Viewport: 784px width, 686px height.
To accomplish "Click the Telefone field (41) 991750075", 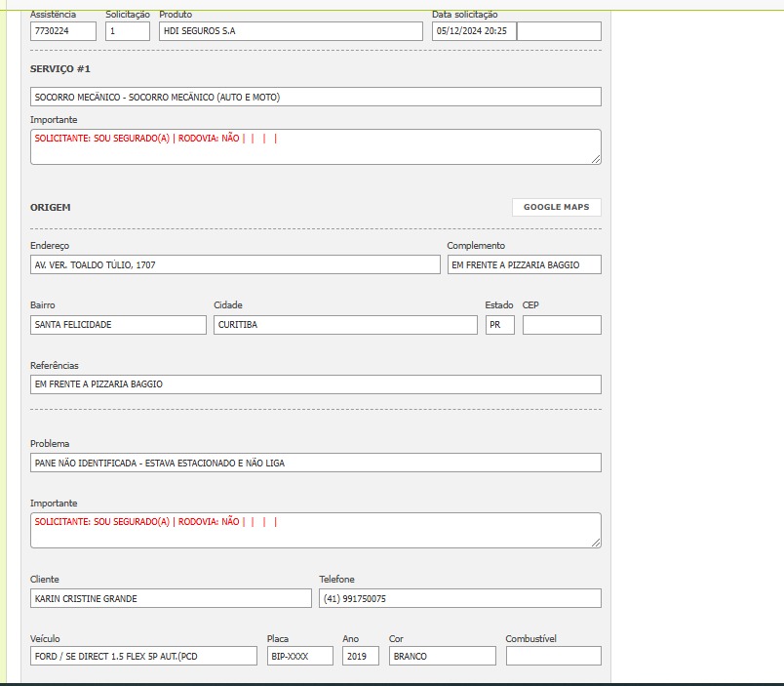I will 460,598.
